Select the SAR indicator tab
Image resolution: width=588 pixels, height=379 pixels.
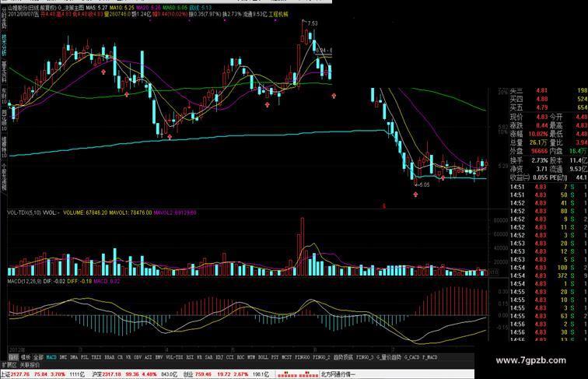pos(208,357)
